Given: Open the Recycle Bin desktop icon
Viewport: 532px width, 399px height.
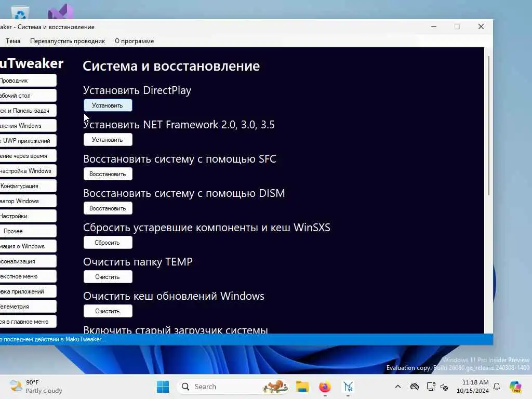Looking at the screenshot, I should tap(20, 13).
